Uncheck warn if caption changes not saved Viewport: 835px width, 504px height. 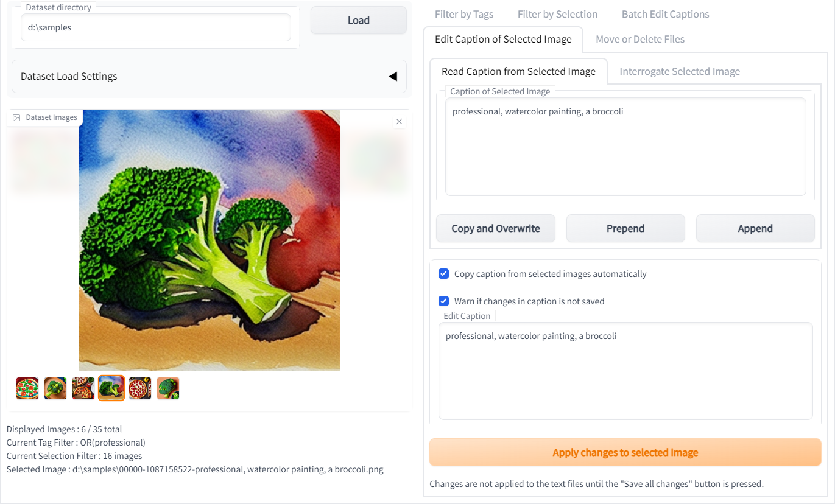pos(444,301)
